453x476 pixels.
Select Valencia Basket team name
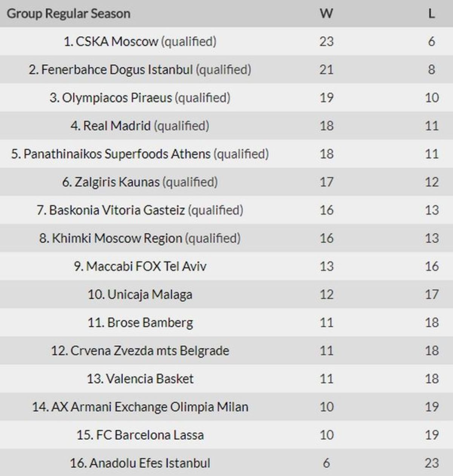coord(149,379)
